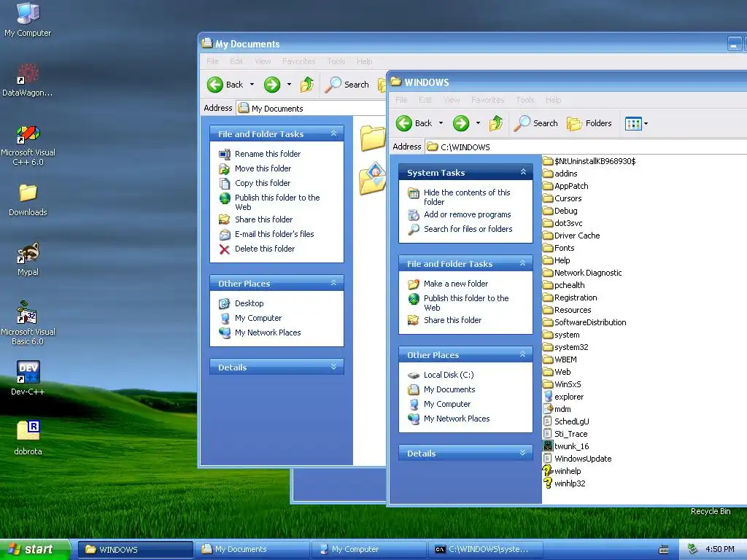747x560 pixels.
Task: Expand Details panel in My Documents window
Action: click(334, 367)
